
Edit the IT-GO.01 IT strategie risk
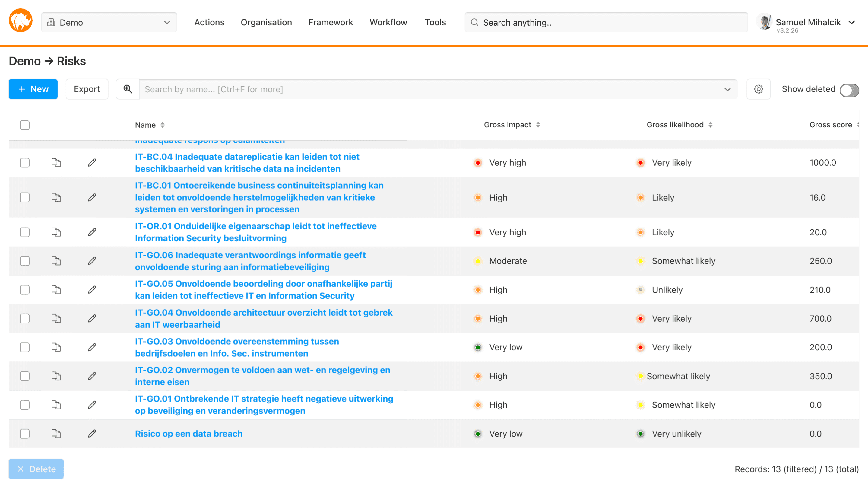92,405
